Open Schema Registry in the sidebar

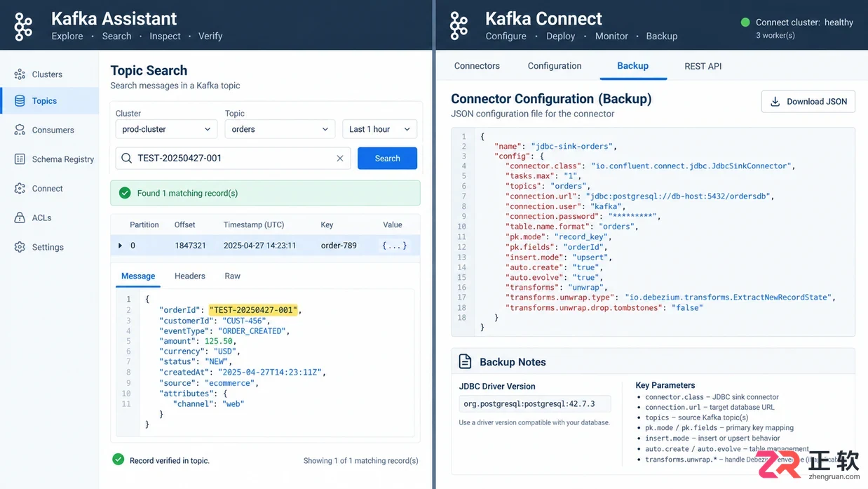point(49,159)
